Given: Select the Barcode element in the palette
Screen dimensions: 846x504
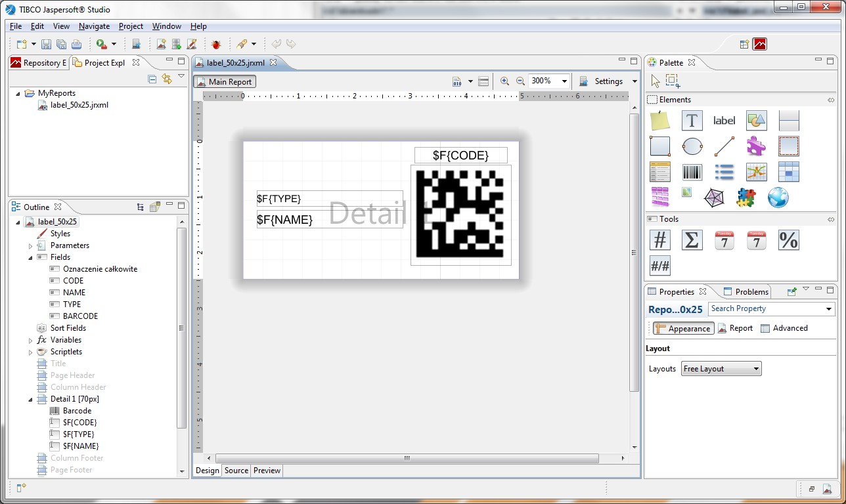Looking at the screenshot, I should [x=692, y=172].
